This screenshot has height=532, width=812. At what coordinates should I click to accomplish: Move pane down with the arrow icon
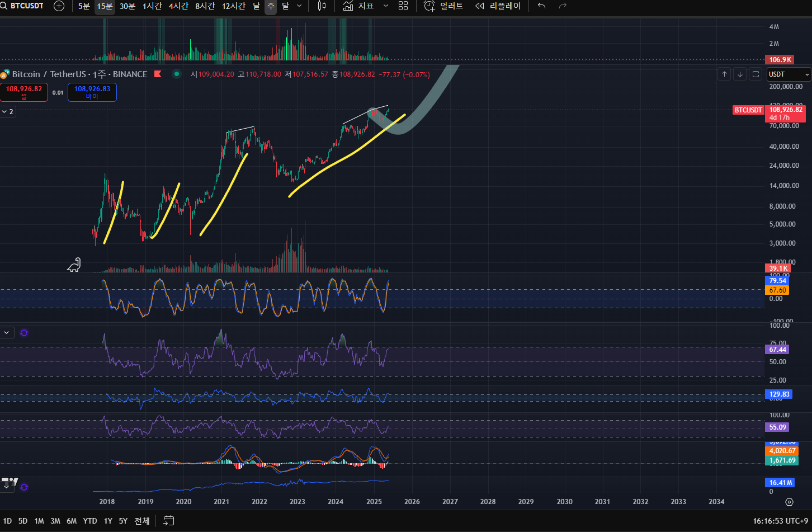pos(740,74)
